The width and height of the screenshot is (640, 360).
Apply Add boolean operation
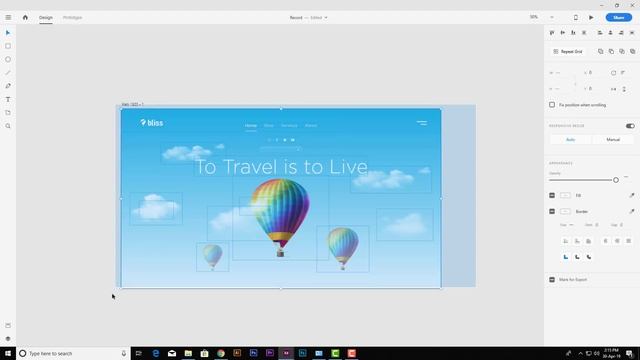click(x=600, y=51)
